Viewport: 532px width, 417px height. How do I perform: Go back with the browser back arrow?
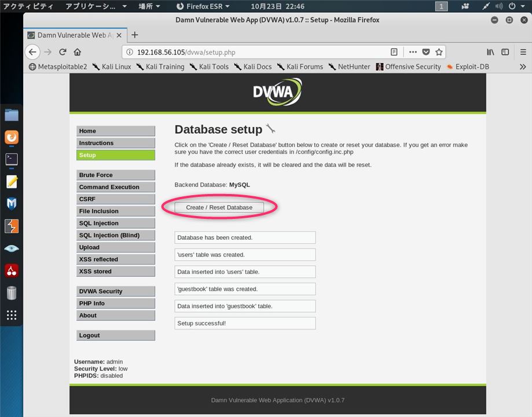[x=32, y=52]
